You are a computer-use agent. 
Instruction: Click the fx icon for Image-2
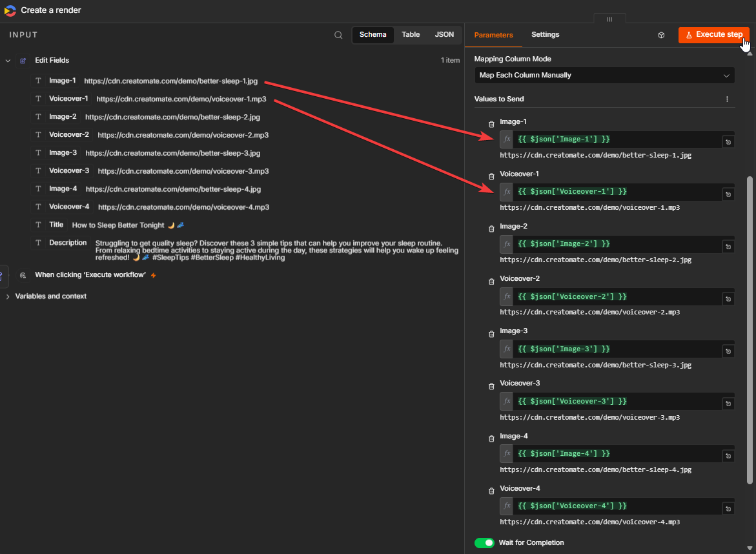pos(506,244)
